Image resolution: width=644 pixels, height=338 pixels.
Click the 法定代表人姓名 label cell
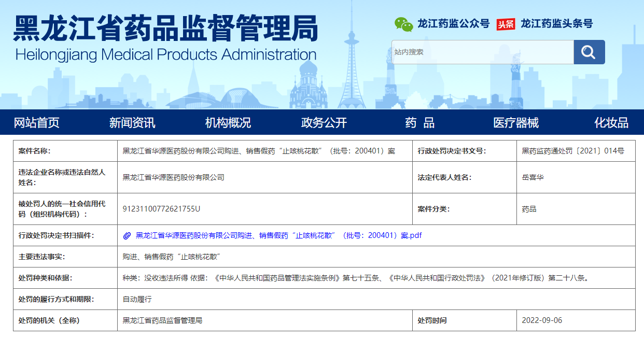pos(465,177)
